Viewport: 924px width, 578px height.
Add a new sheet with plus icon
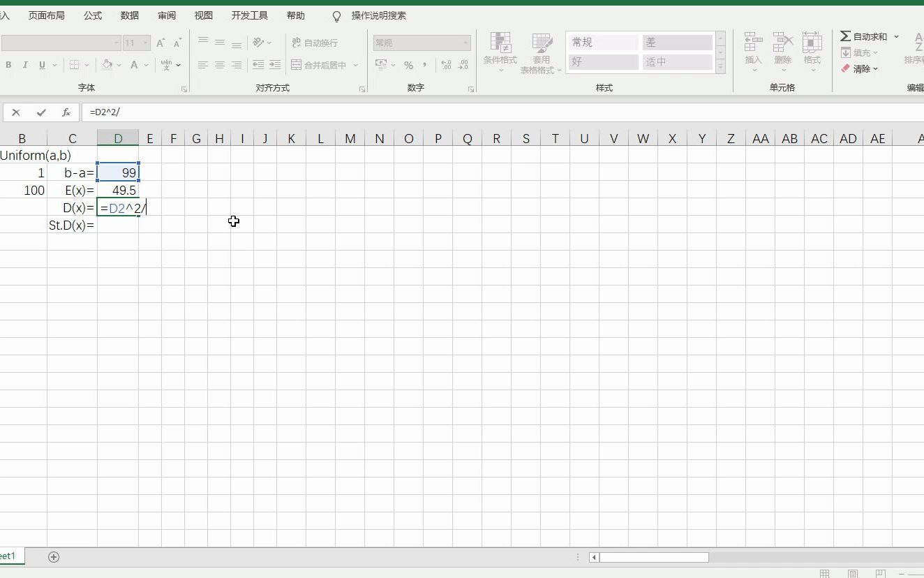(x=54, y=556)
